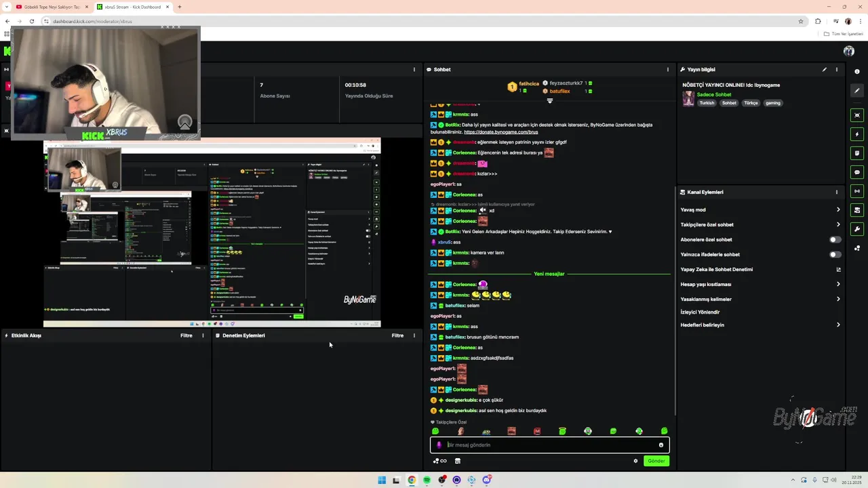868x488 pixels.
Task: Open Yapay Zeka ile Sohbet Denetimi link
Action: [x=760, y=269]
